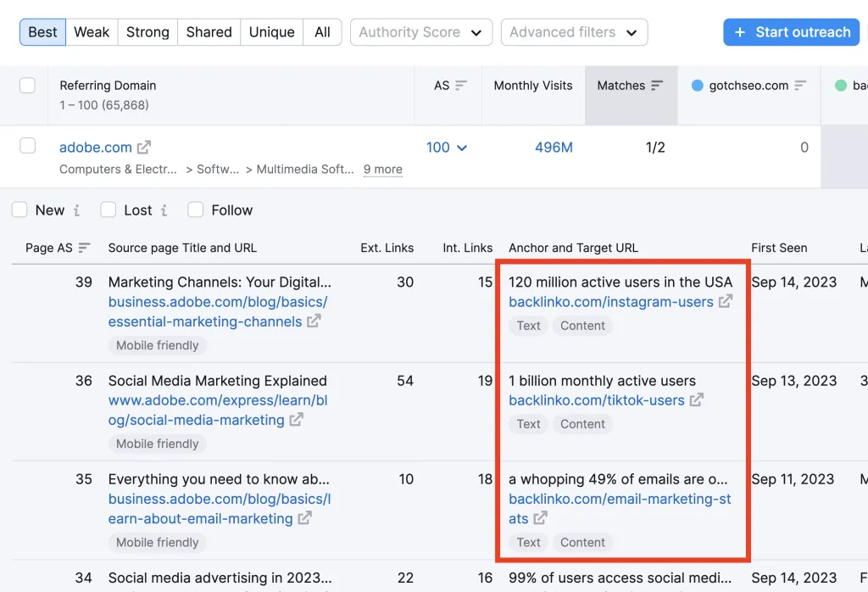Show info icon next to Lost
The width and height of the screenshot is (868, 592).
click(164, 210)
